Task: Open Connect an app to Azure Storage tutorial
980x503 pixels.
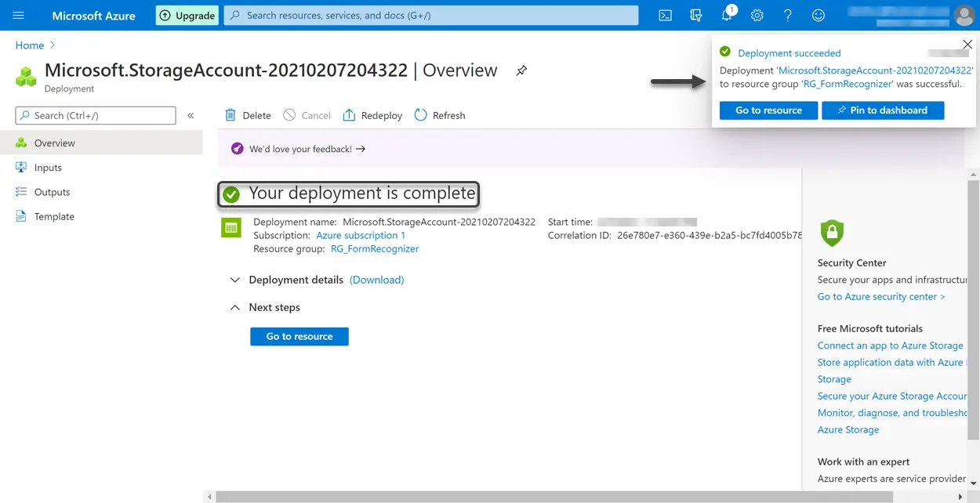Action: tap(890, 346)
